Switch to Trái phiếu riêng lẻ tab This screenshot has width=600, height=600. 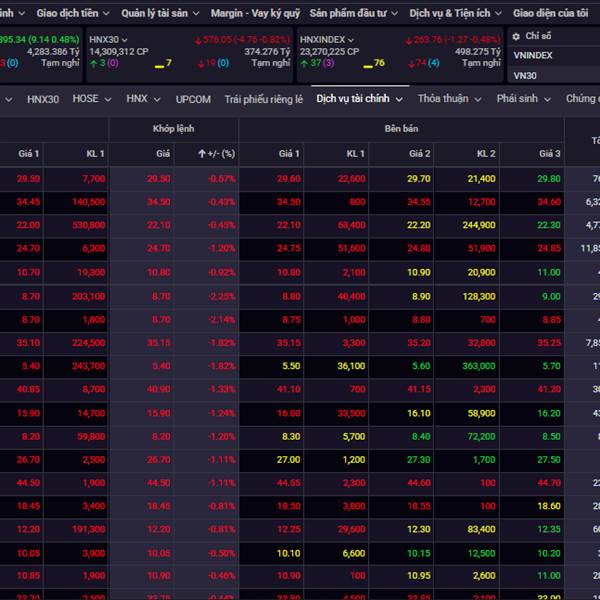264,99
